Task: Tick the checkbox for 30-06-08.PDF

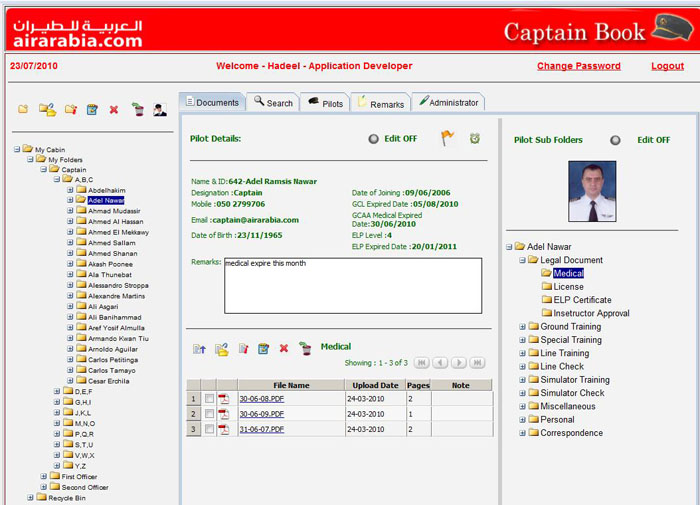Action: [209, 398]
